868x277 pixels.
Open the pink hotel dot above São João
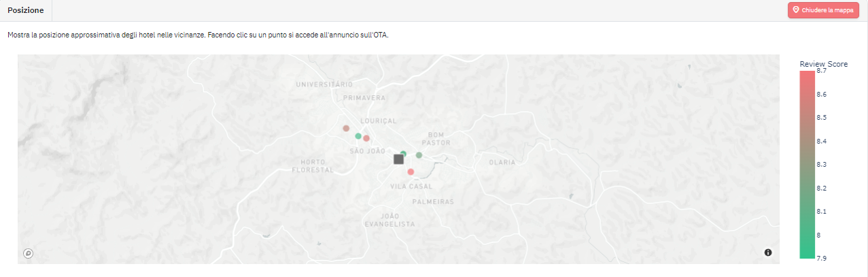point(366,138)
